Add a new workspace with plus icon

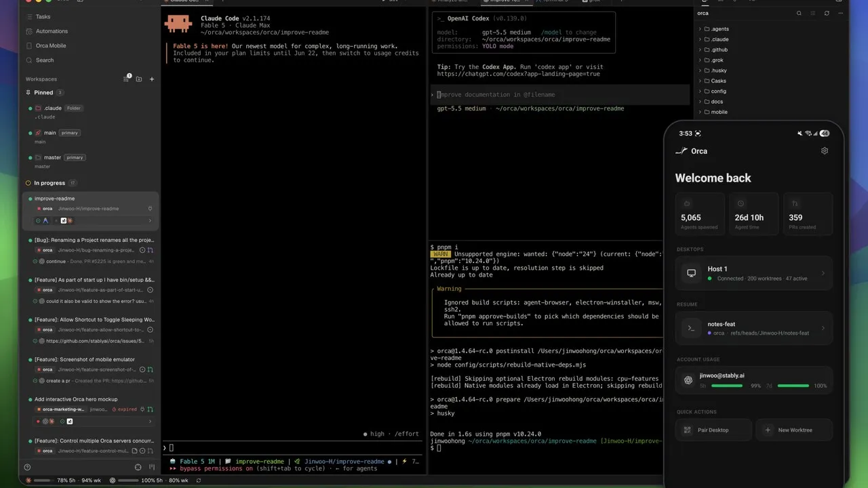[152, 79]
